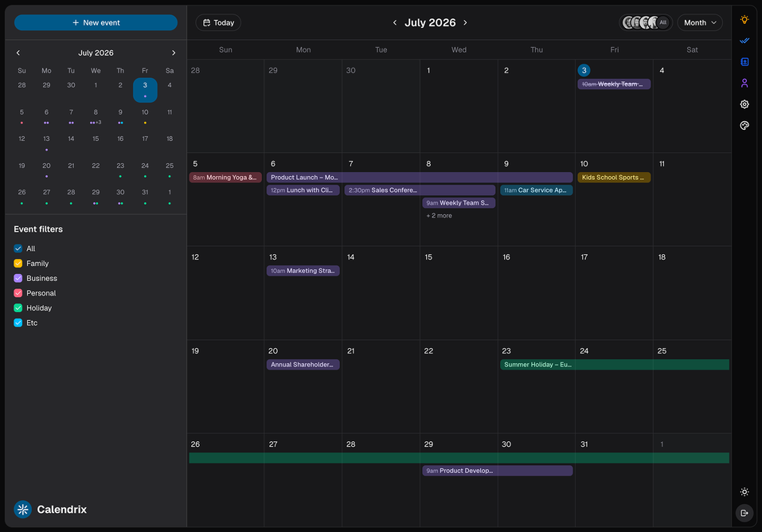Toggle the Family filter checkbox
Screen dimensions: 762x532
tap(18, 264)
